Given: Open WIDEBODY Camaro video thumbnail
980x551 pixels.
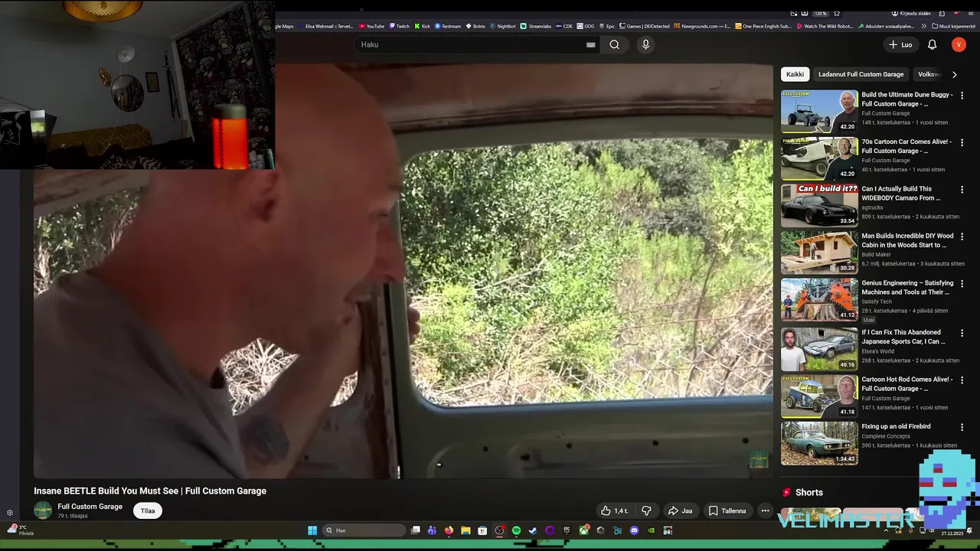Looking at the screenshot, I should 819,206.
